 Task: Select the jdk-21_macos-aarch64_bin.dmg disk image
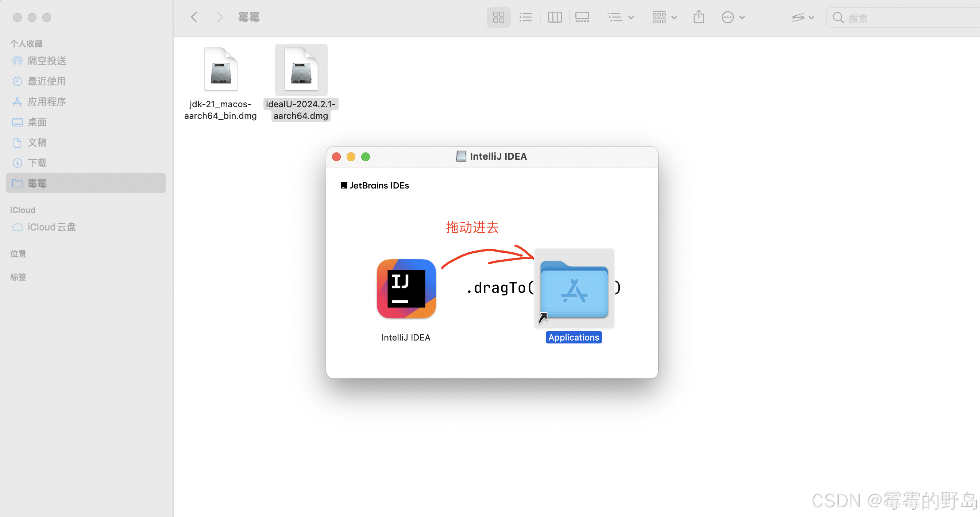pos(221,70)
